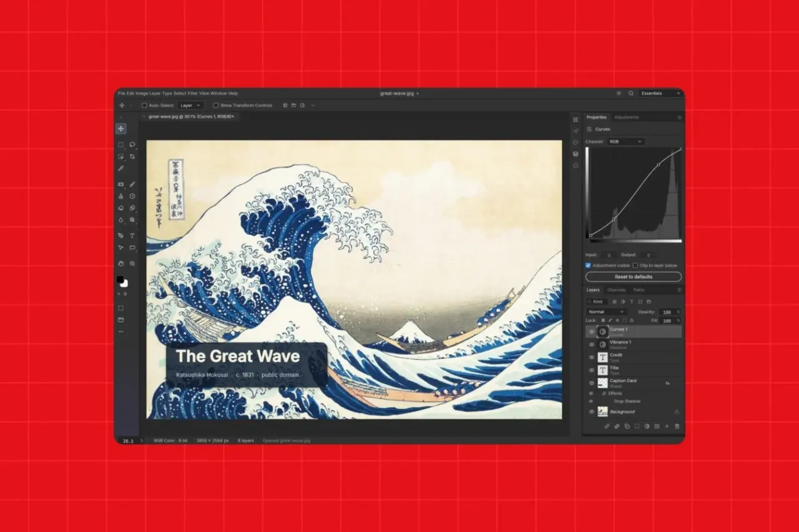Click the curves Output value field
This screenshot has height=532, width=799.
[x=648, y=255]
